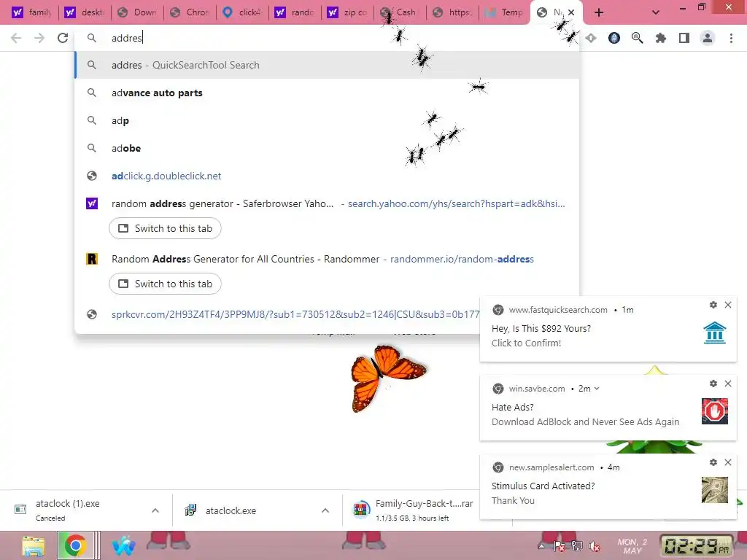This screenshot has height=560, width=747.
Task: Click the muted volume tray icon
Action: pos(594,547)
